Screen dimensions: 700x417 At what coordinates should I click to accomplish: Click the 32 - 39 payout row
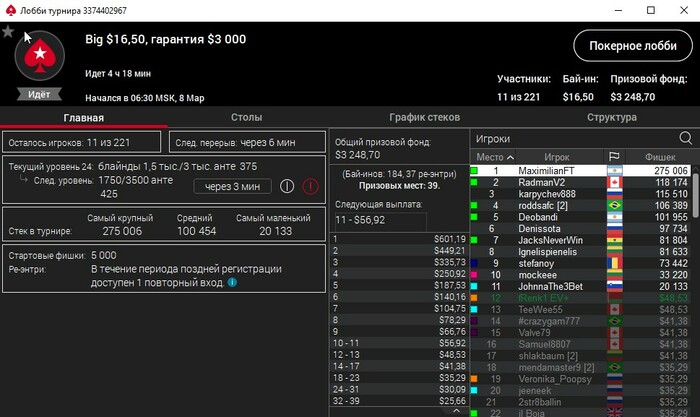399,401
